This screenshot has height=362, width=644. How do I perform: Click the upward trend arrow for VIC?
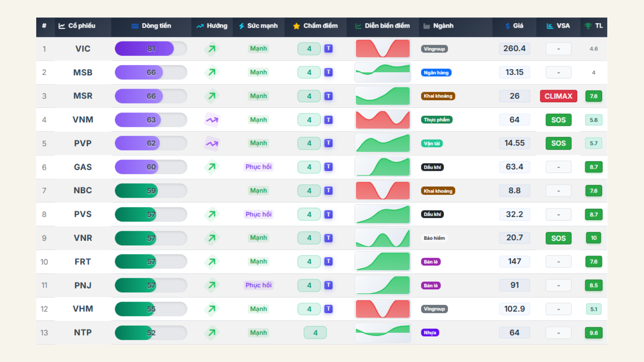212,49
